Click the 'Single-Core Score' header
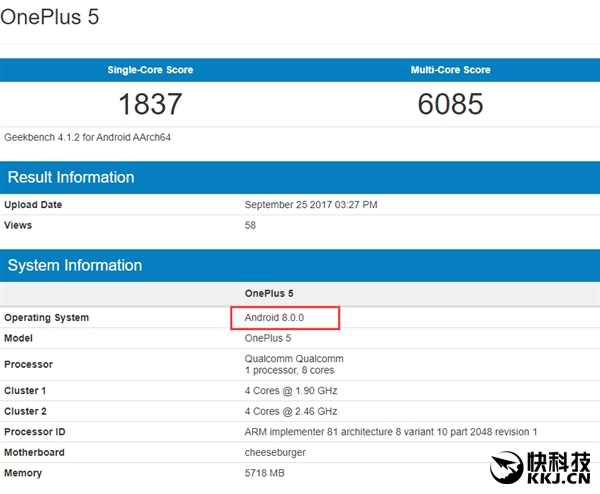The height and width of the screenshot is (494, 600). 150,70
